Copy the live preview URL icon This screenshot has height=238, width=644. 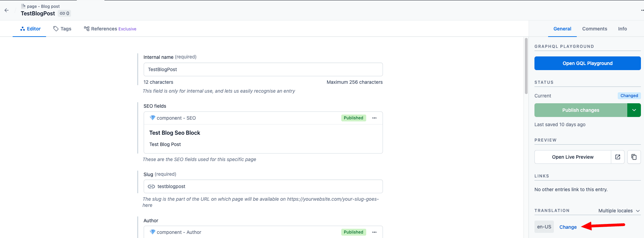(x=634, y=157)
